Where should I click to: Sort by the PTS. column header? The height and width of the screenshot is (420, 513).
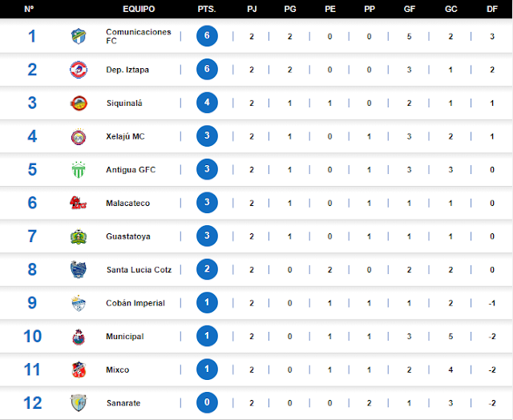pos(207,9)
